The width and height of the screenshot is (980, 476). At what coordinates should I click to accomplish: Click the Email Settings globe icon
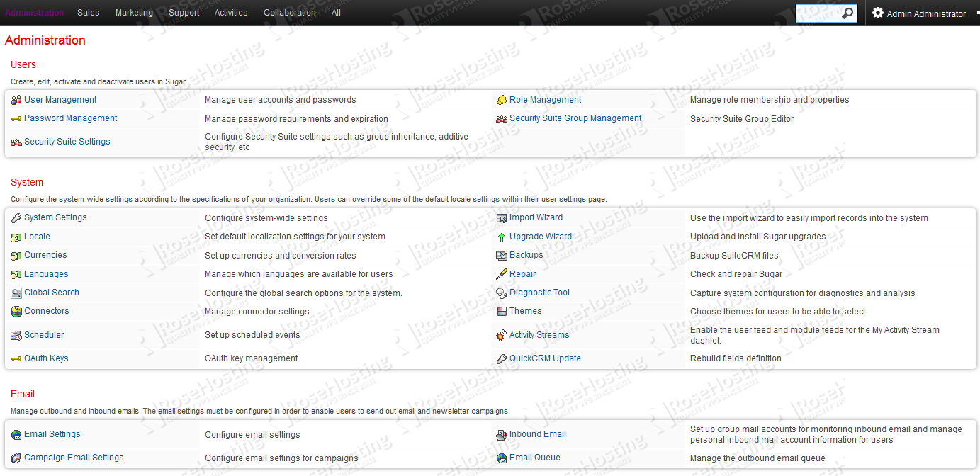coord(16,435)
